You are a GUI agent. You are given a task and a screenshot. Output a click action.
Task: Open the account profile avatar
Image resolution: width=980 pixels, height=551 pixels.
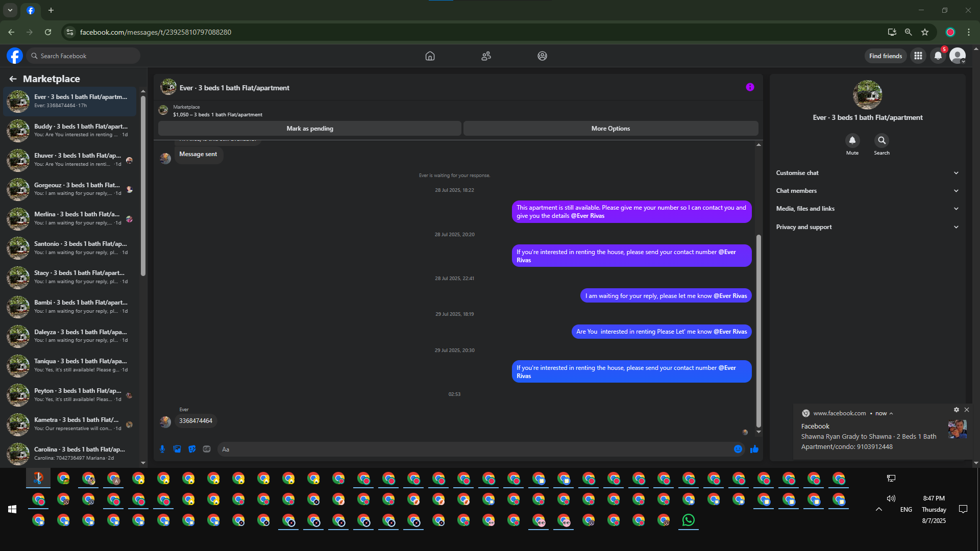click(x=958, y=56)
